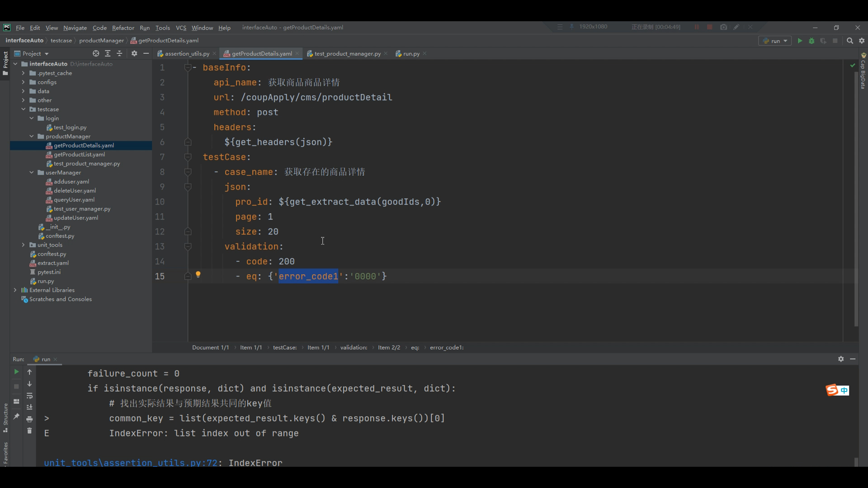This screenshot has width=868, height=488.
Task: Open the run configuration dropdown
Action: pyautogui.click(x=775, y=41)
